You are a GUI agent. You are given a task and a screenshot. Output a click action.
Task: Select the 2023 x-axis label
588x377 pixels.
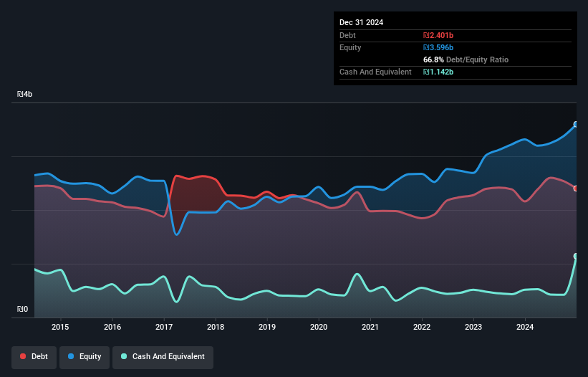[473, 327]
